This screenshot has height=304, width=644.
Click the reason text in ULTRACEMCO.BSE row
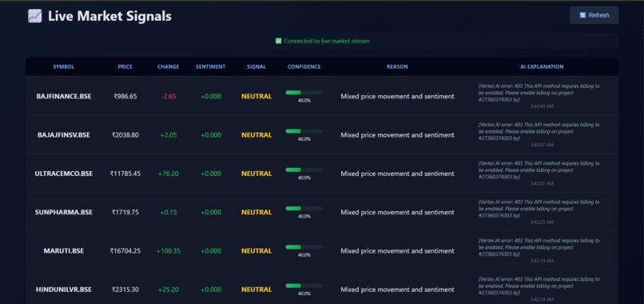[397, 174]
